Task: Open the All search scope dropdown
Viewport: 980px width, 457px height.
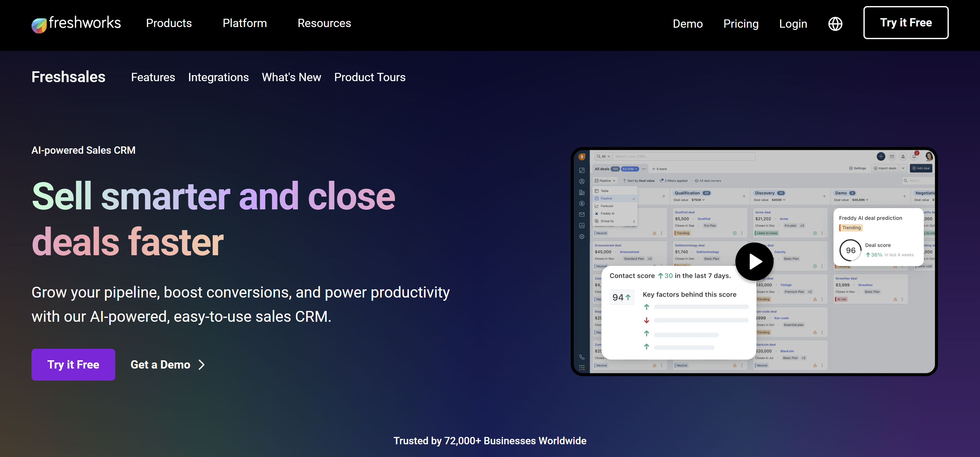Action: [x=603, y=156]
